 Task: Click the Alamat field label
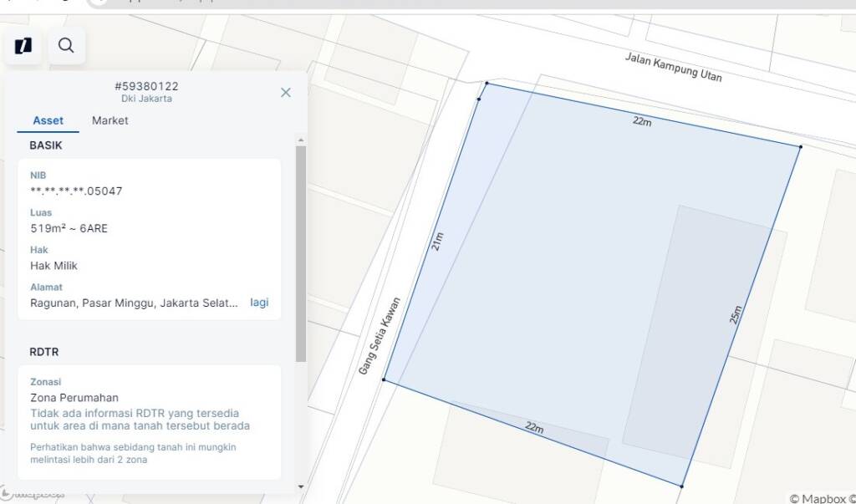click(45, 287)
